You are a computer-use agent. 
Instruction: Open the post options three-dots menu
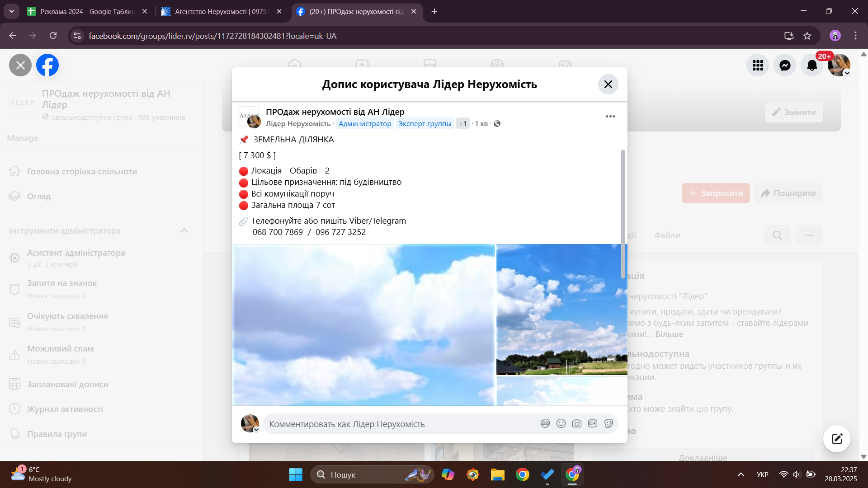610,117
